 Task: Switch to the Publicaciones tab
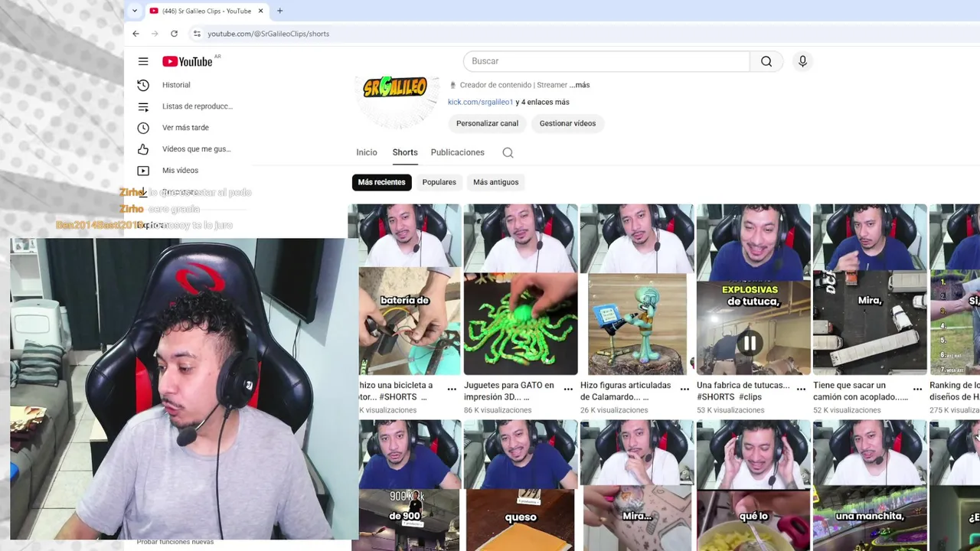(457, 152)
